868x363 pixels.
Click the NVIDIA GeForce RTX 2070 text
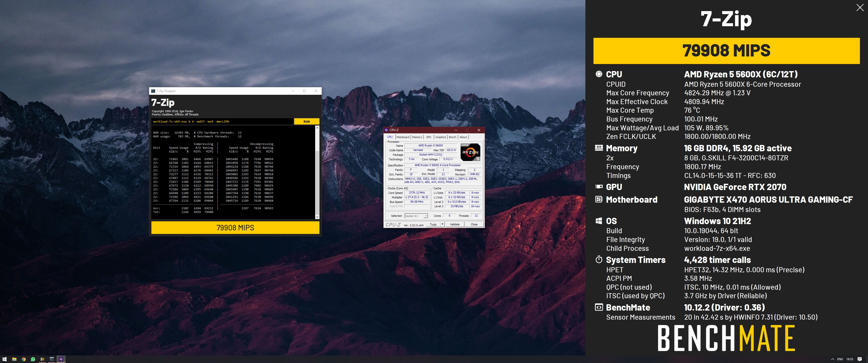735,187
